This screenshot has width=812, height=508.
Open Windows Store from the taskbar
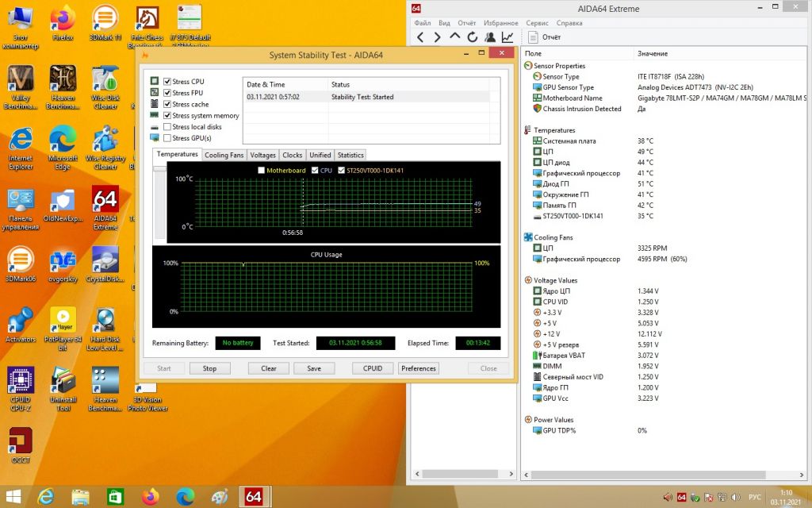pyautogui.click(x=115, y=497)
